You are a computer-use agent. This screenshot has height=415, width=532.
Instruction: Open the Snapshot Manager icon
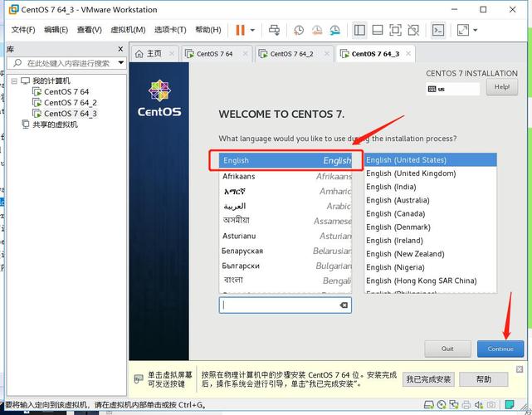click(x=334, y=30)
